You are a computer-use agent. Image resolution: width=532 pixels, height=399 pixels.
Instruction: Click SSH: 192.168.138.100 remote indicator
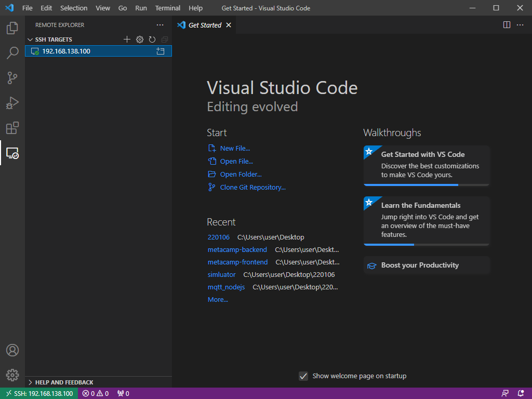[39, 394]
